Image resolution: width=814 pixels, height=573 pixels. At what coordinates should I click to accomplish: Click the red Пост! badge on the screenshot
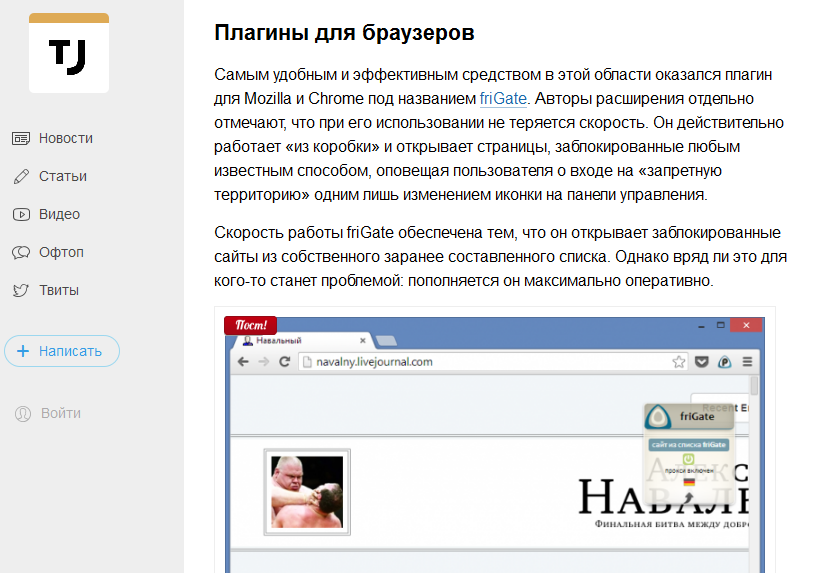point(250,325)
